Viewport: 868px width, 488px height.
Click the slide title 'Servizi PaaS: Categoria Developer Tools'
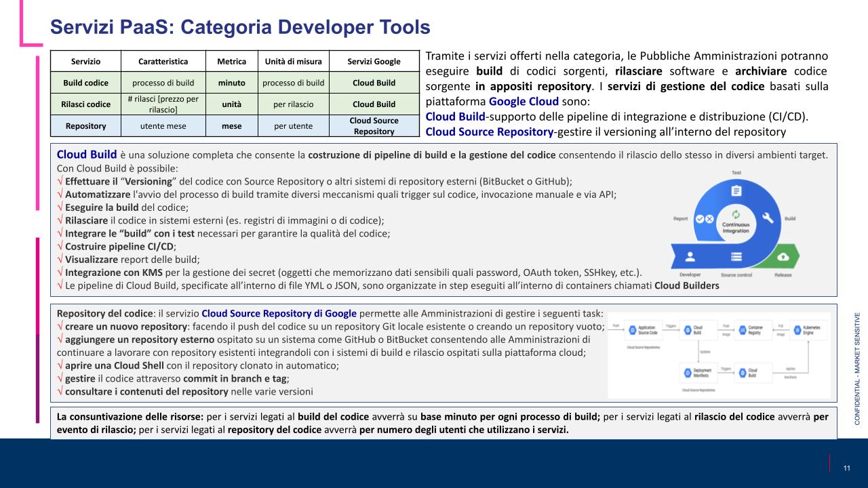point(240,27)
